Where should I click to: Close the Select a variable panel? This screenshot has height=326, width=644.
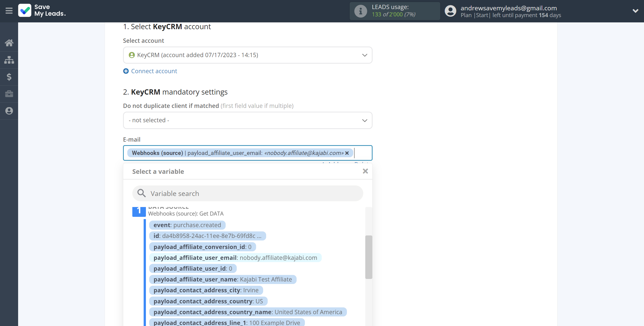click(365, 171)
